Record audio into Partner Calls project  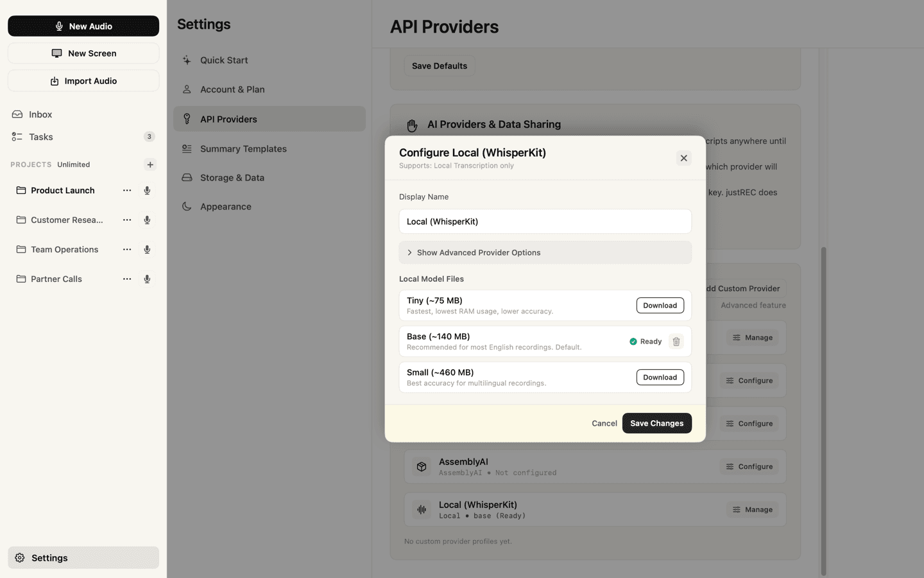(x=147, y=279)
